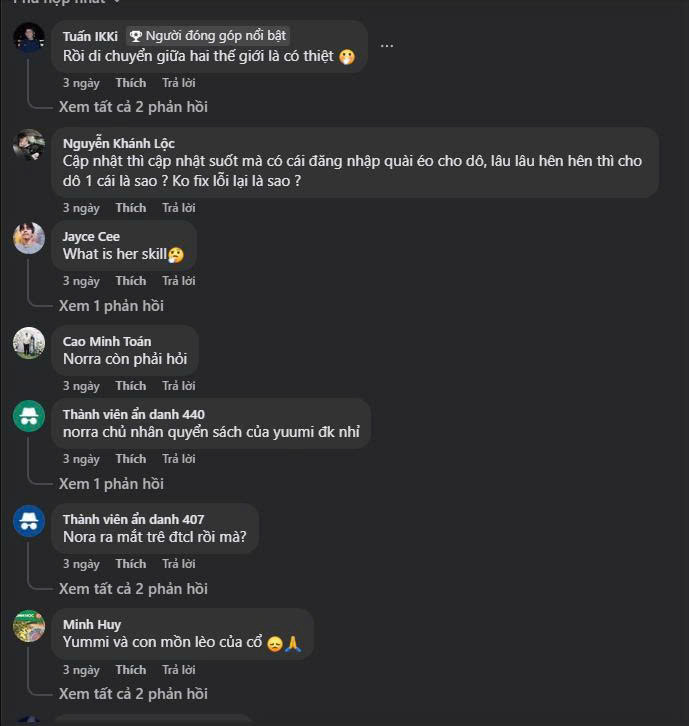Click anonymous member 407's avatar icon
Screen dimensions: 689x726
coord(29,521)
